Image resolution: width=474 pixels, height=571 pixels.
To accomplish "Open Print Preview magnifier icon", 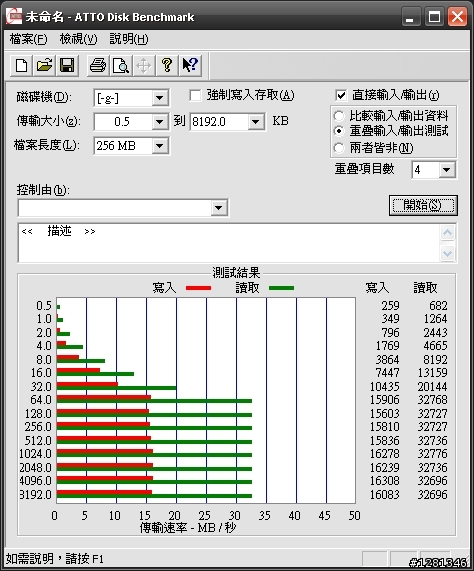I will click(121, 66).
